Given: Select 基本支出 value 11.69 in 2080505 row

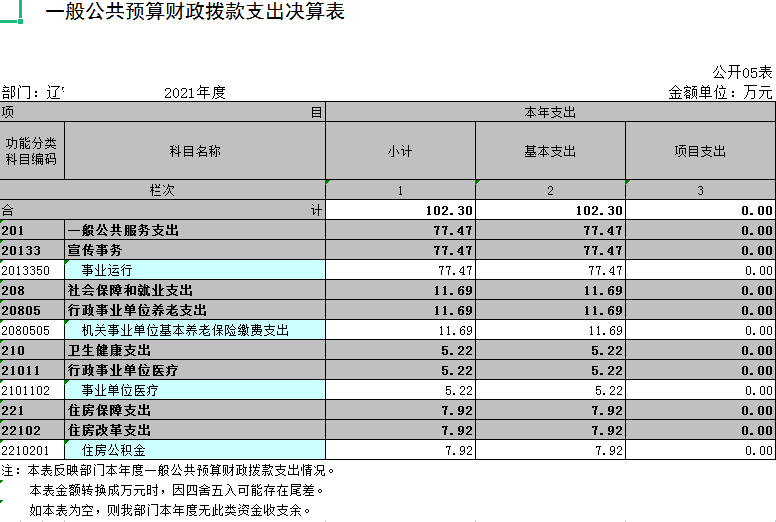Looking at the screenshot, I should coord(550,331).
